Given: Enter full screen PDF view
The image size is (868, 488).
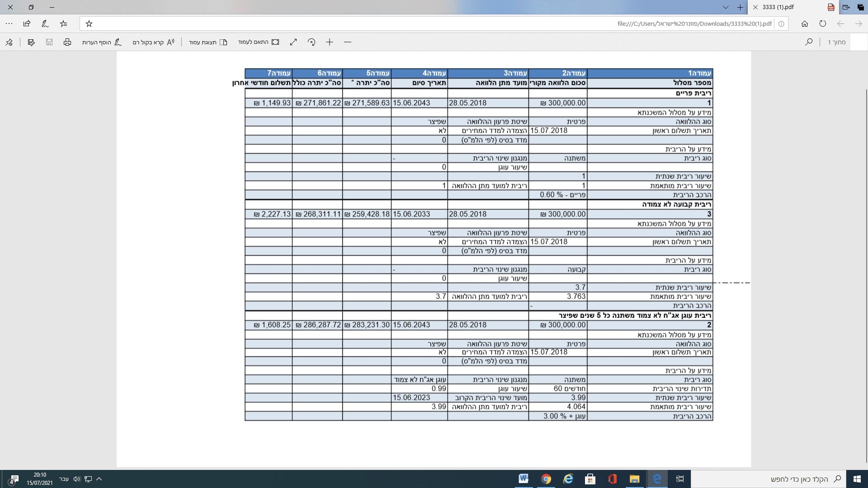Looking at the screenshot, I should 293,42.
